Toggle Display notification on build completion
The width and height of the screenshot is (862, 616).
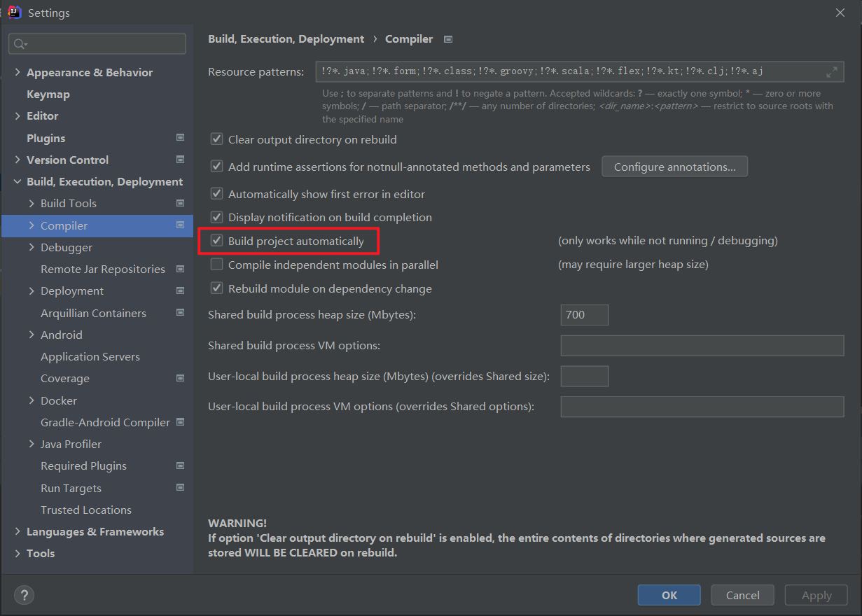click(x=217, y=217)
